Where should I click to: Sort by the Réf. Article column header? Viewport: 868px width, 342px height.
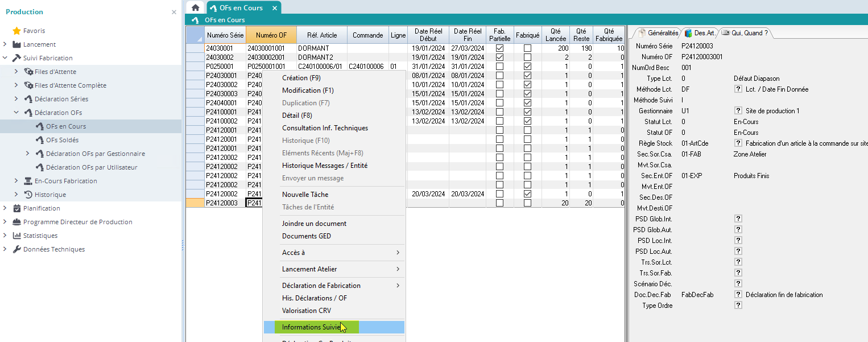[x=322, y=35]
